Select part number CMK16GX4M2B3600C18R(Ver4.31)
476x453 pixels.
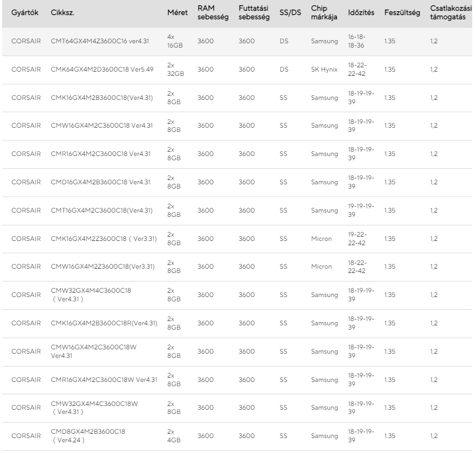(104, 323)
